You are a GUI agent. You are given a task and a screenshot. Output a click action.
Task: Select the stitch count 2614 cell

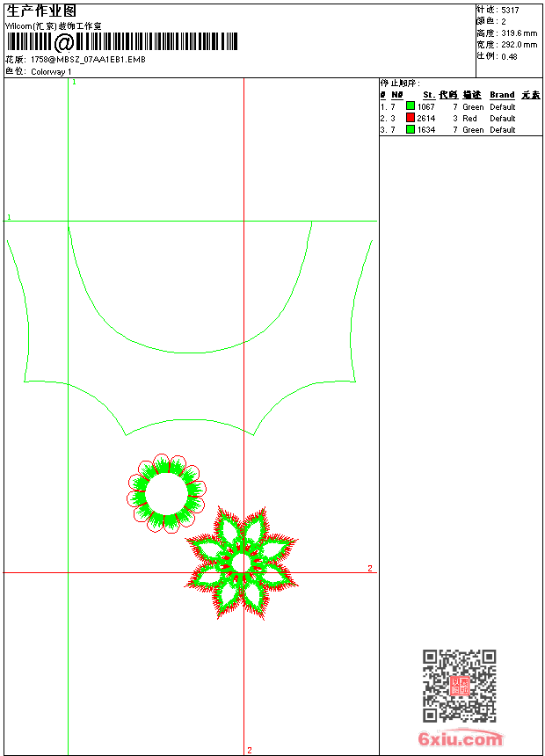pos(425,119)
